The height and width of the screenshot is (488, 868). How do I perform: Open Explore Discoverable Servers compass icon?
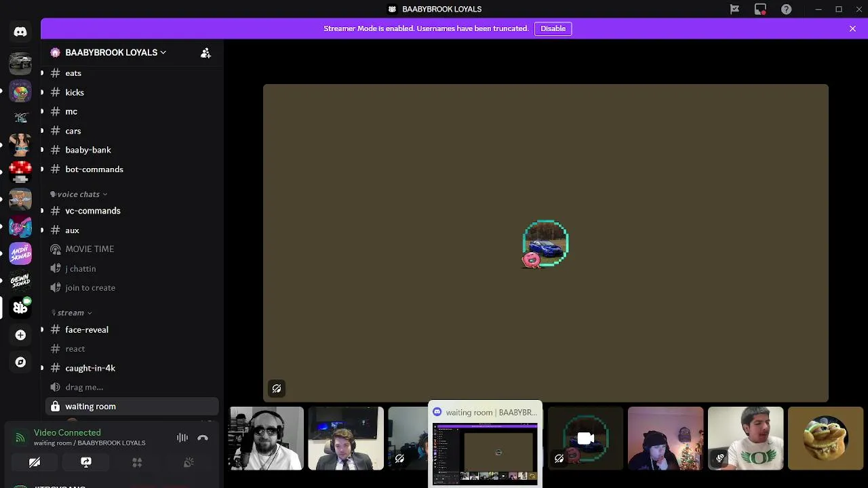click(20, 362)
